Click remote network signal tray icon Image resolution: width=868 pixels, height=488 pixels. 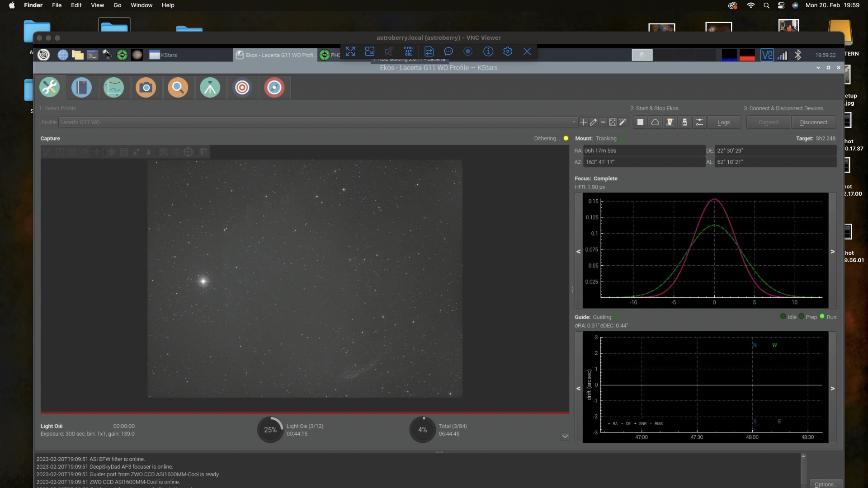pos(782,55)
